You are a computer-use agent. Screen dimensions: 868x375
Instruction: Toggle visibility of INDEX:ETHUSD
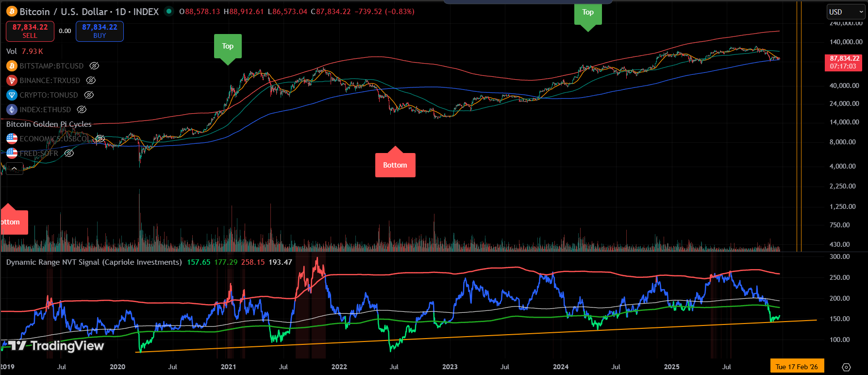pos(82,110)
